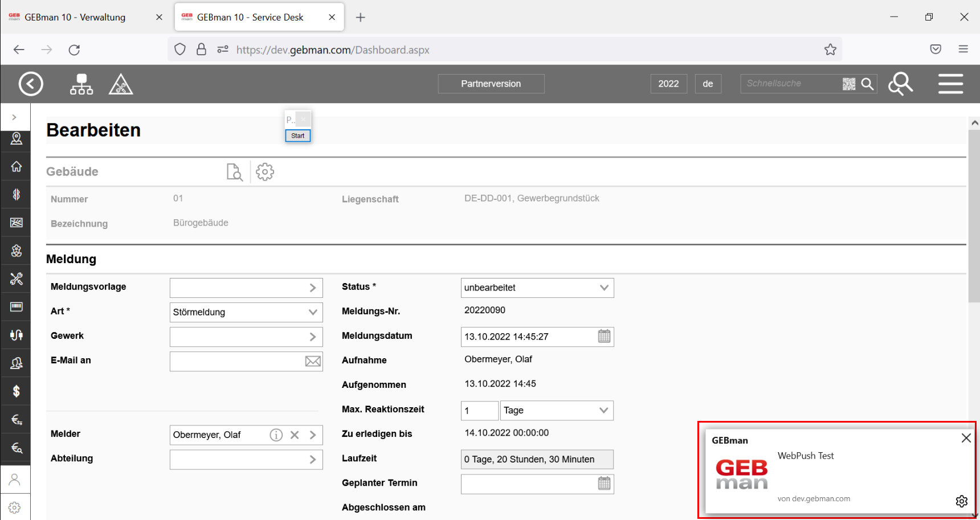Clear the Melder field with X
This screenshot has width=980, height=520.
pyautogui.click(x=295, y=435)
